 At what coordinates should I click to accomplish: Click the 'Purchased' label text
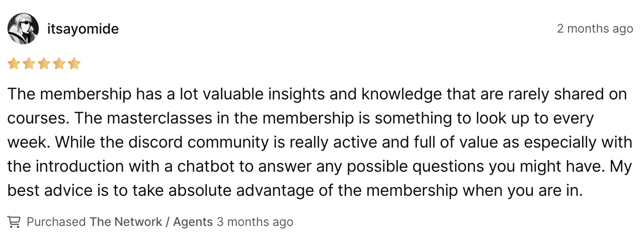[56, 221]
